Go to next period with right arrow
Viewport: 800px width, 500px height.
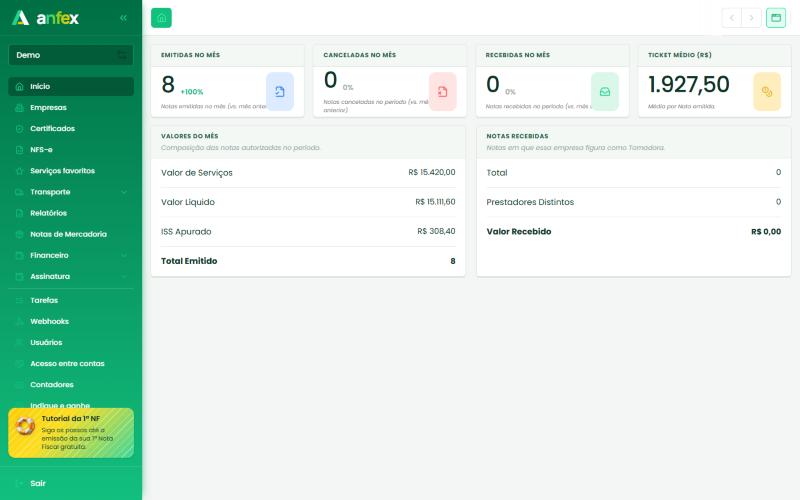751,18
